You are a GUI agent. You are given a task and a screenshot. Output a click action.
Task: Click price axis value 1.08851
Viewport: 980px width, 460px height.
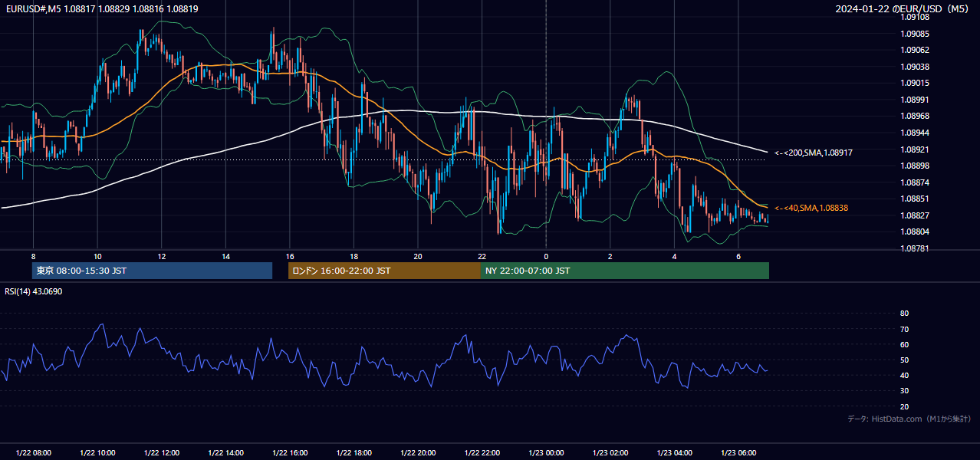(914, 199)
